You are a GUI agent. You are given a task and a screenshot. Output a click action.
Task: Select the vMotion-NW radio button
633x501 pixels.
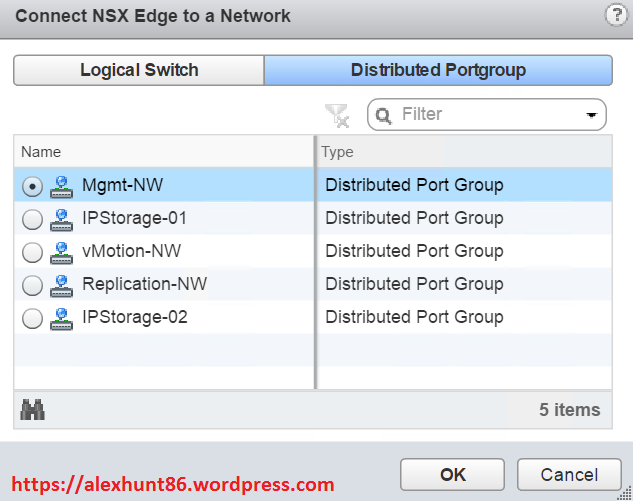coord(32,252)
